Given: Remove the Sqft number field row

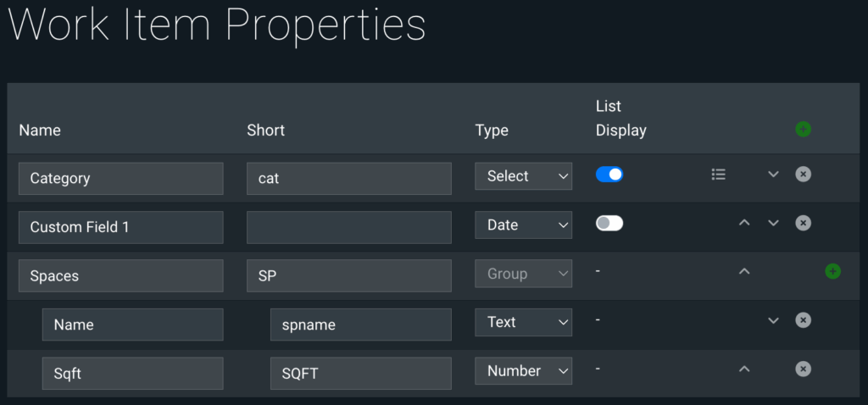Looking at the screenshot, I should click(803, 369).
